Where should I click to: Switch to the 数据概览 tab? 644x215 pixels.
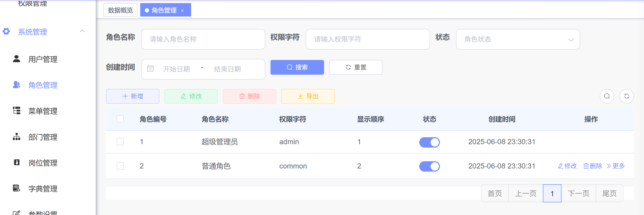pos(121,10)
